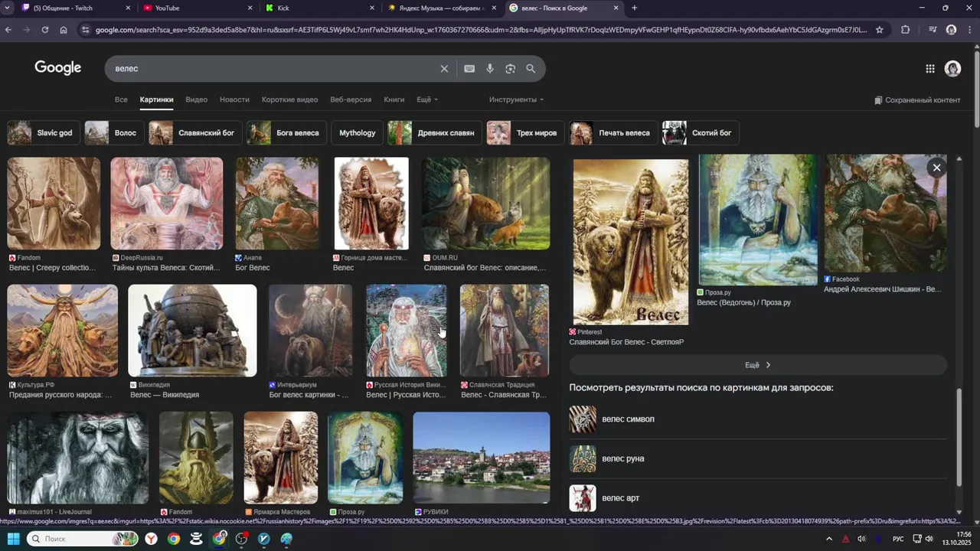Open the Инструменты dropdown
Viewport: 980px width, 551px height.
pyautogui.click(x=516, y=99)
